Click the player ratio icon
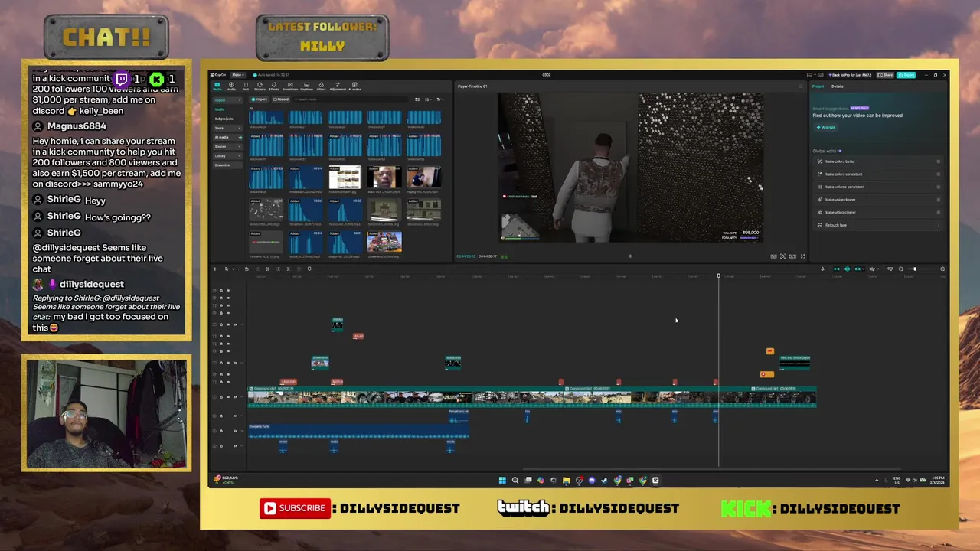 click(x=792, y=256)
